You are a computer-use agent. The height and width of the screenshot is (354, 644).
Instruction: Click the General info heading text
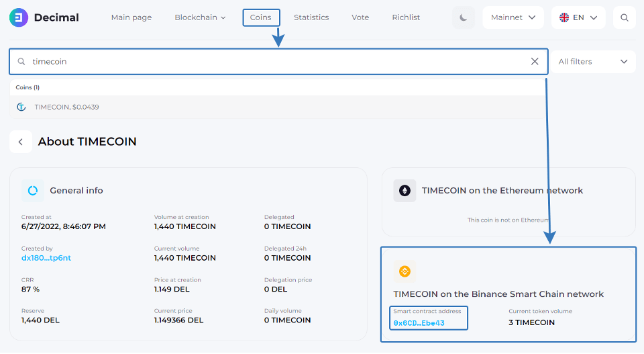76,190
